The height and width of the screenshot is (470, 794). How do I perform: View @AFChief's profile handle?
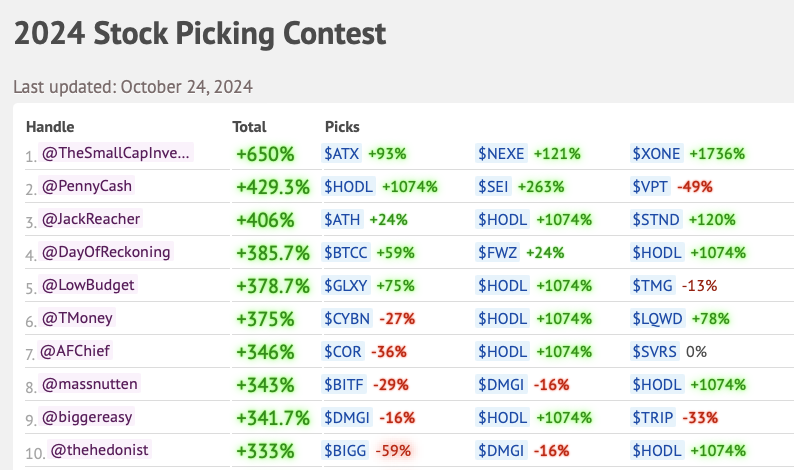74,350
